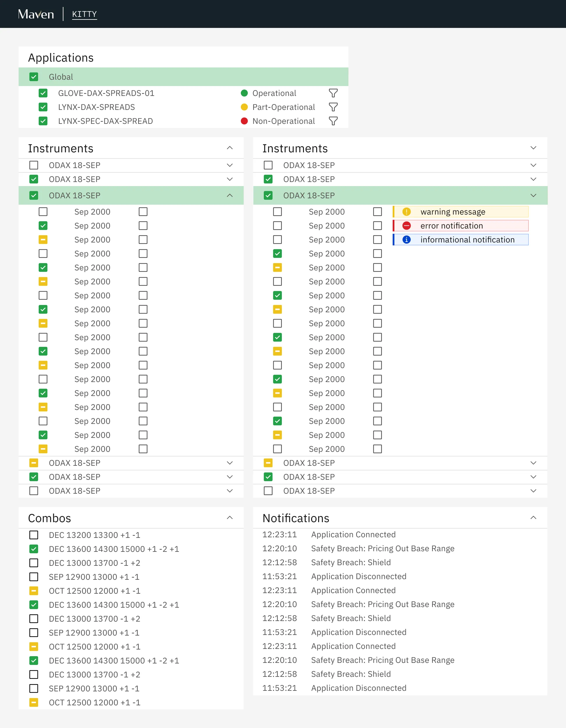
Task: Click the blue informational notification icon
Action: [406, 240]
